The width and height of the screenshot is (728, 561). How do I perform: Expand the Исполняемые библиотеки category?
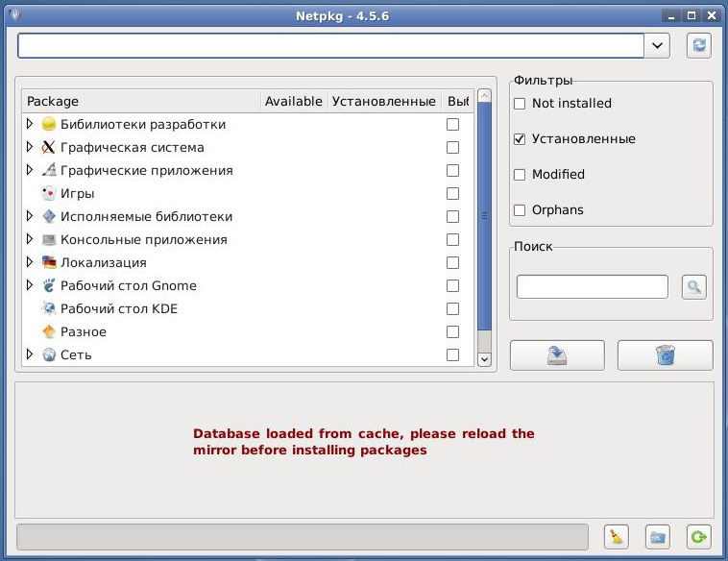[x=30, y=216]
